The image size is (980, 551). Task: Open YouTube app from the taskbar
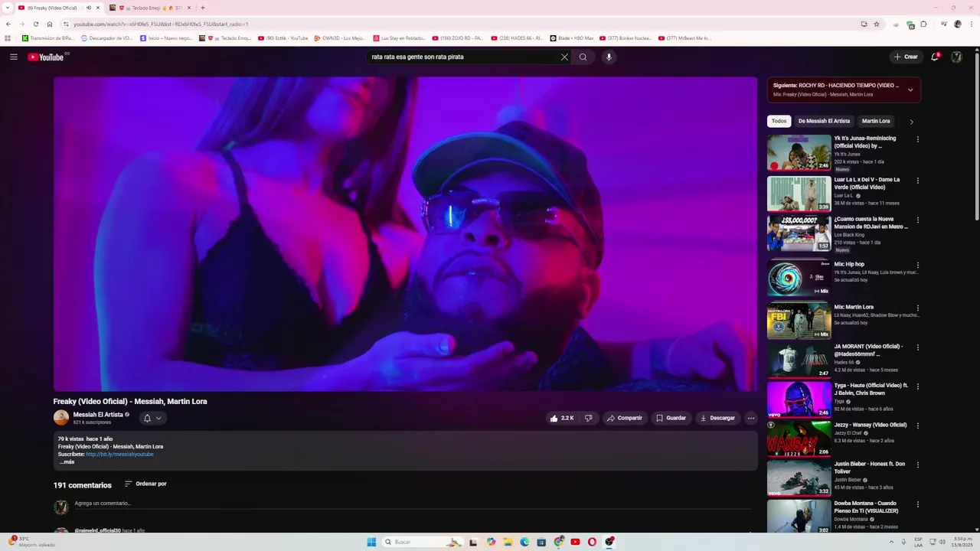click(575, 542)
